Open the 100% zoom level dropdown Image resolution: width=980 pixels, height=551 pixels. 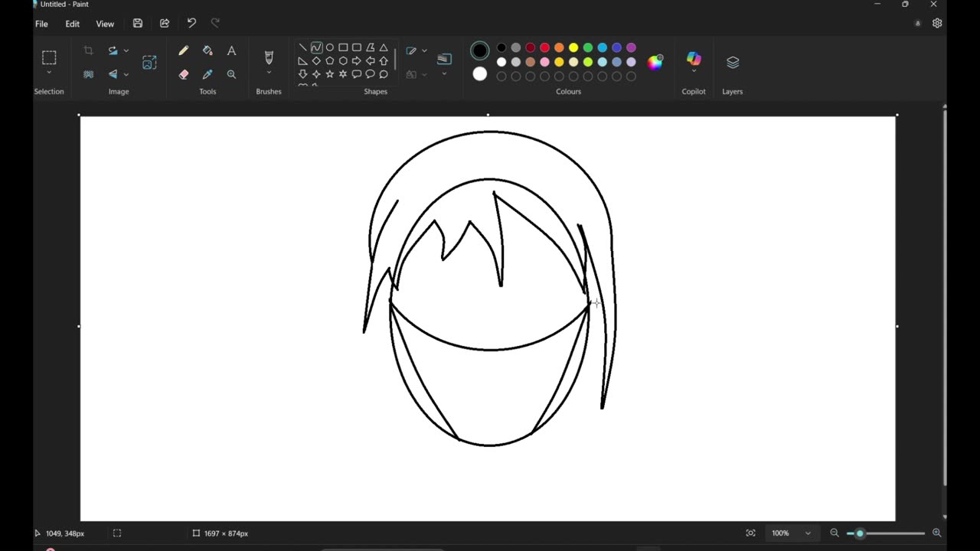coord(791,533)
